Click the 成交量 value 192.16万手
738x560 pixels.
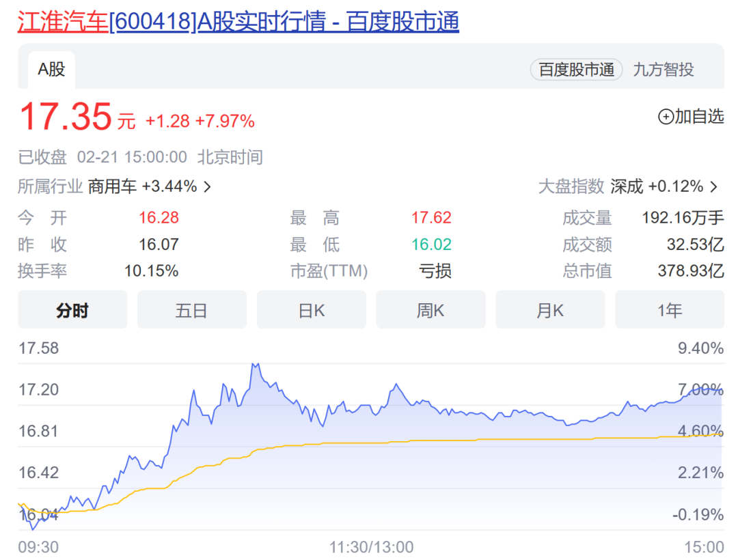pos(683,218)
